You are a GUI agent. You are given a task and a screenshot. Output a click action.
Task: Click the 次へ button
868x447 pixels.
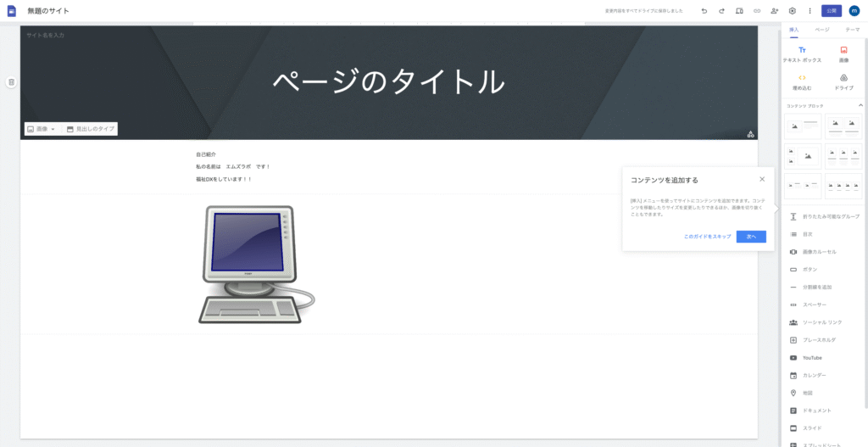[x=751, y=237]
